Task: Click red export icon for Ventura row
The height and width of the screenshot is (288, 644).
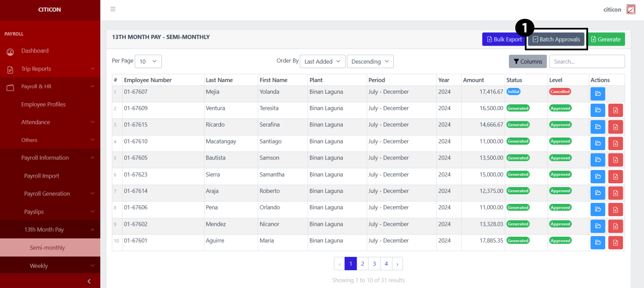Action: coord(615,110)
